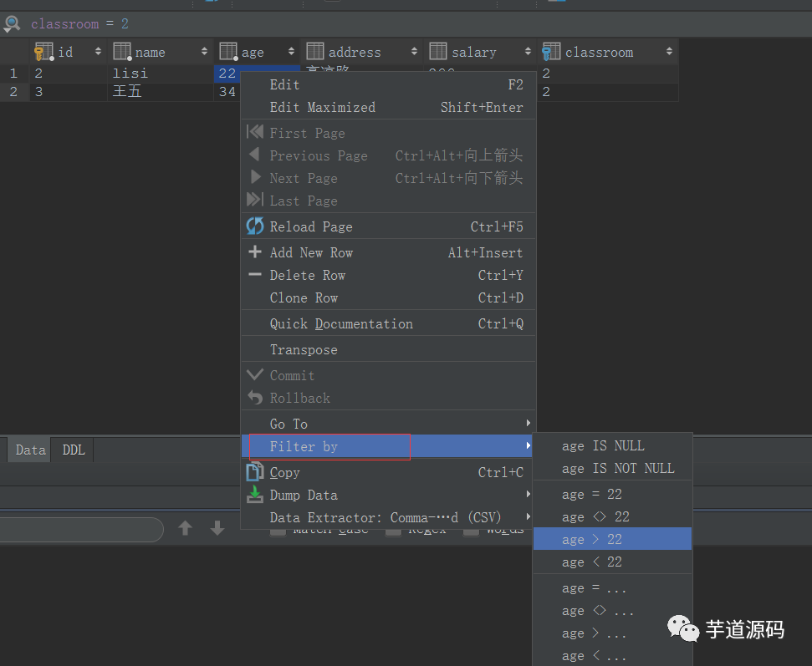The height and width of the screenshot is (666, 812).
Task: Open the Filter by submenu
Action: 388,446
